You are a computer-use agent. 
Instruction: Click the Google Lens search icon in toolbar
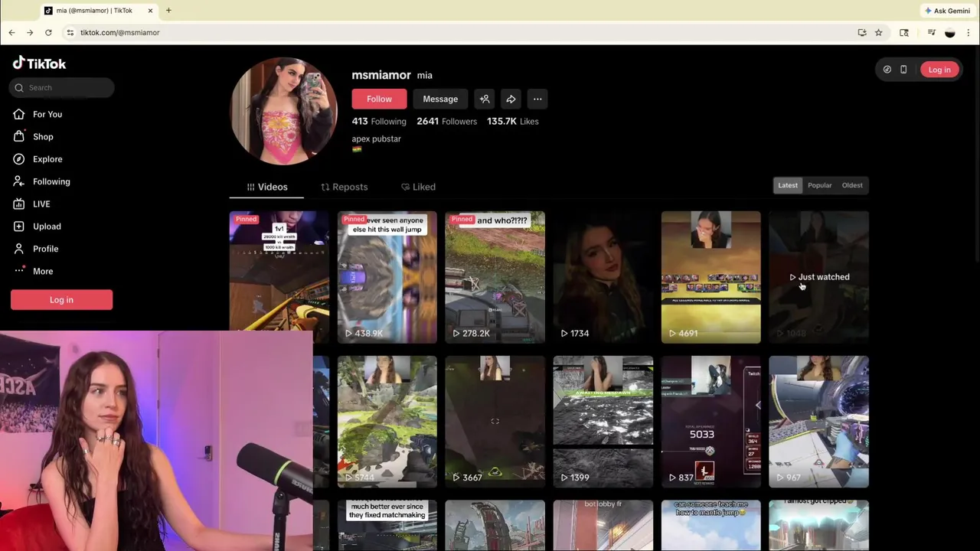coord(904,33)
